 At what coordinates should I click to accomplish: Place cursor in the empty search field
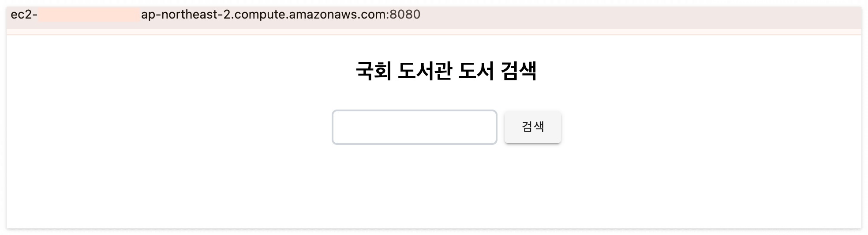click(x=414, y=127)
